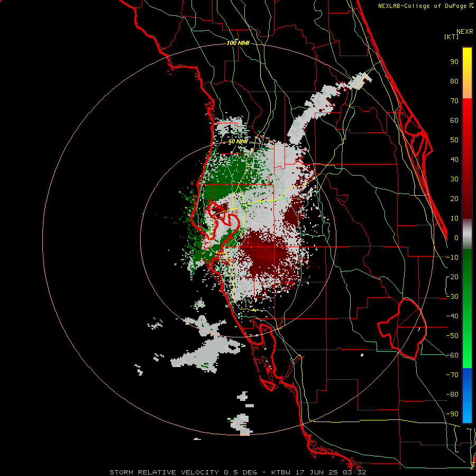Select the positive 50 knot scale label
Viewport: 476px width, 476px height.
(x=454, y=140)
